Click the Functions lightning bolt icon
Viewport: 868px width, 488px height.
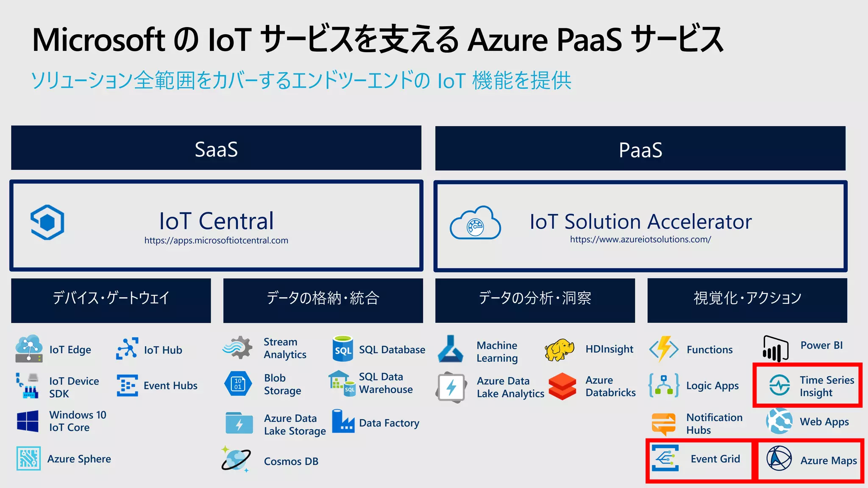point(664,349)
